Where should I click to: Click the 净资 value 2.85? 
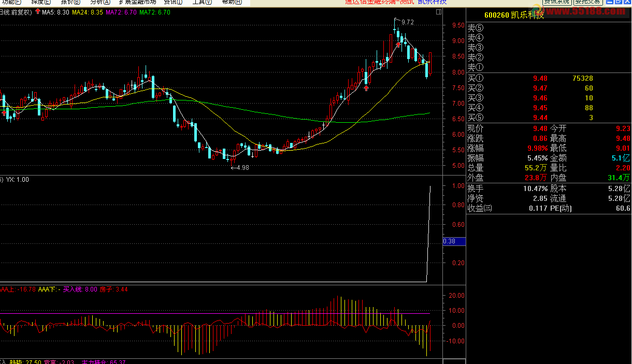(540, 198)
